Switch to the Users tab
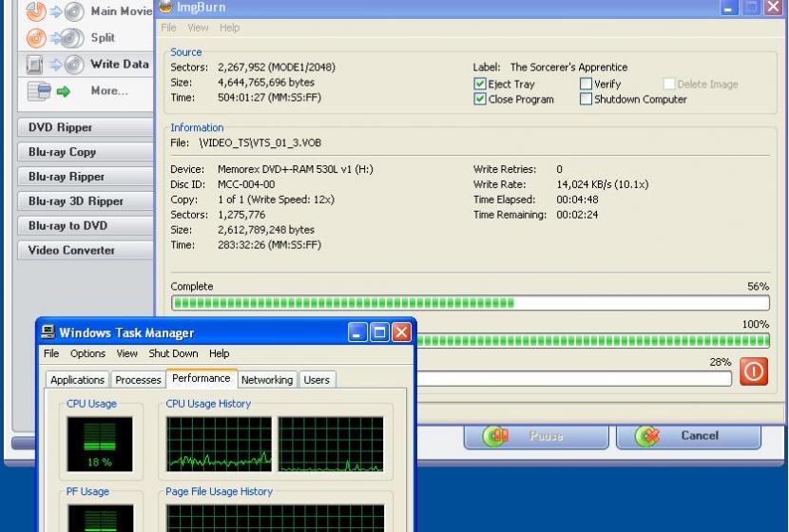Image resolution: width=789 pixels, height=532 pixels. point(317,380)
